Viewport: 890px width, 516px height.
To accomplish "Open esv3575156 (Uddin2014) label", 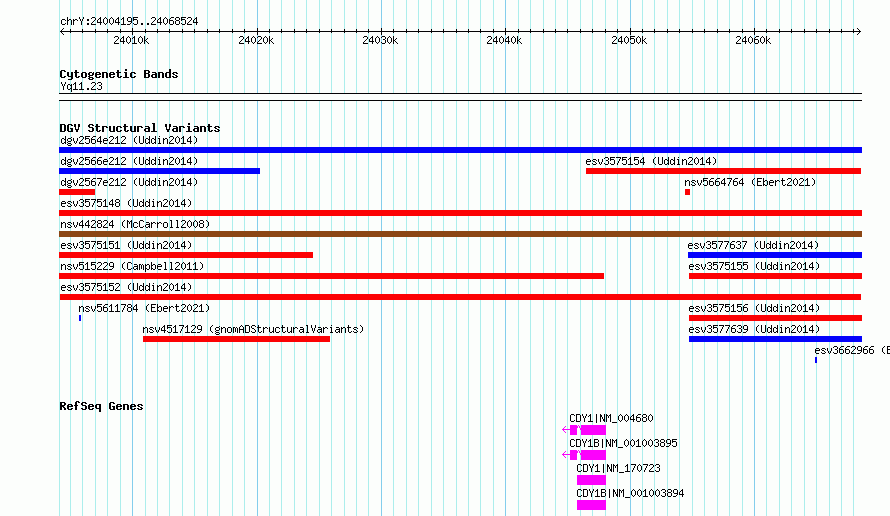I will (754, 308).
